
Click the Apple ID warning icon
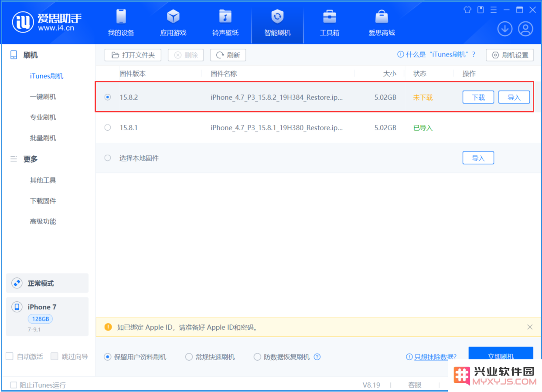[108, 327]
